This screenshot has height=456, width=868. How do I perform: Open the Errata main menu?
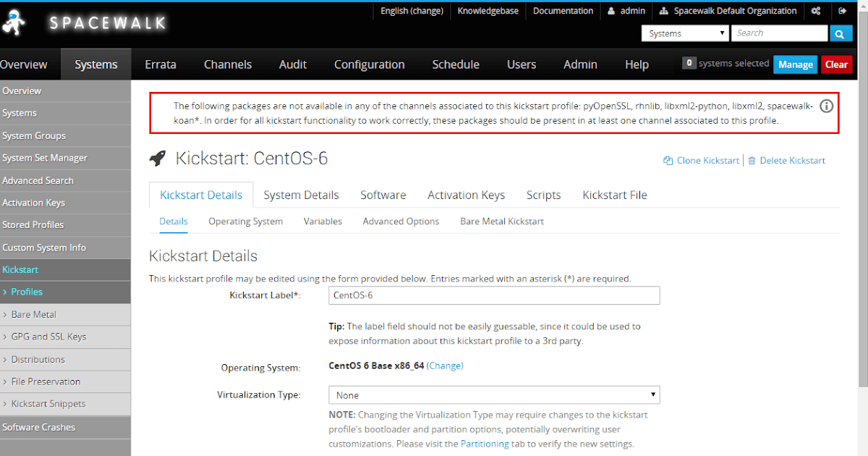point(161,64)
